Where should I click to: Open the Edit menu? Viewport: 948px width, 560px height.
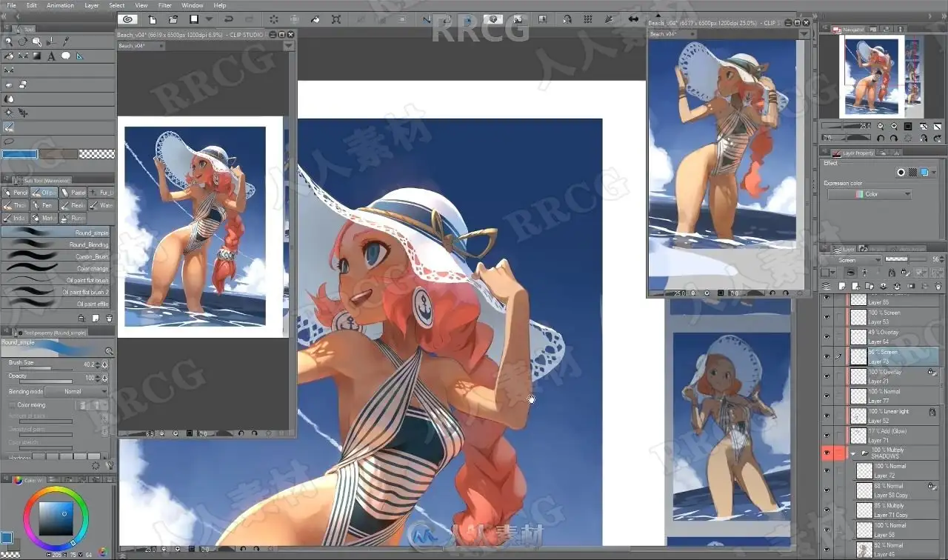point(32,5)
